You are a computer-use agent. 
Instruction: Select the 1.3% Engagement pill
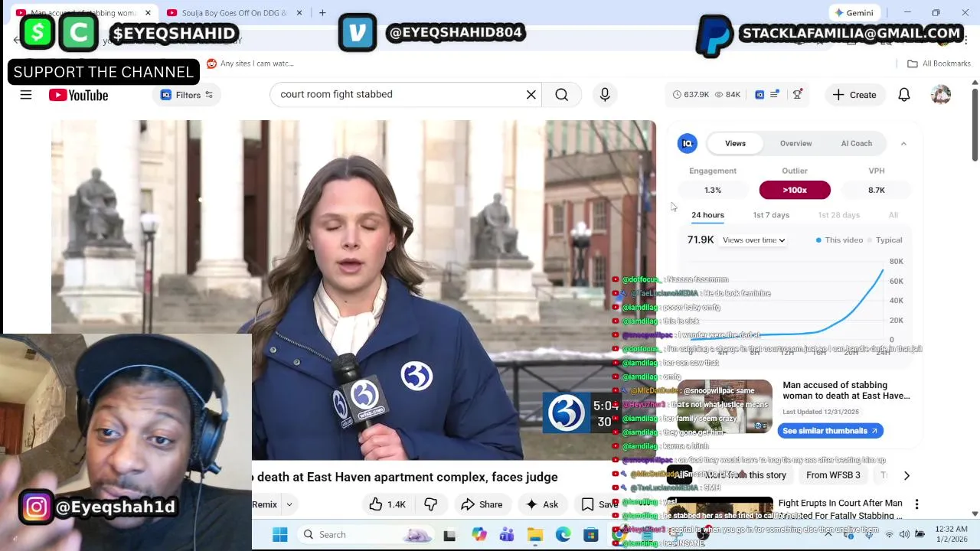coord(713,190)
